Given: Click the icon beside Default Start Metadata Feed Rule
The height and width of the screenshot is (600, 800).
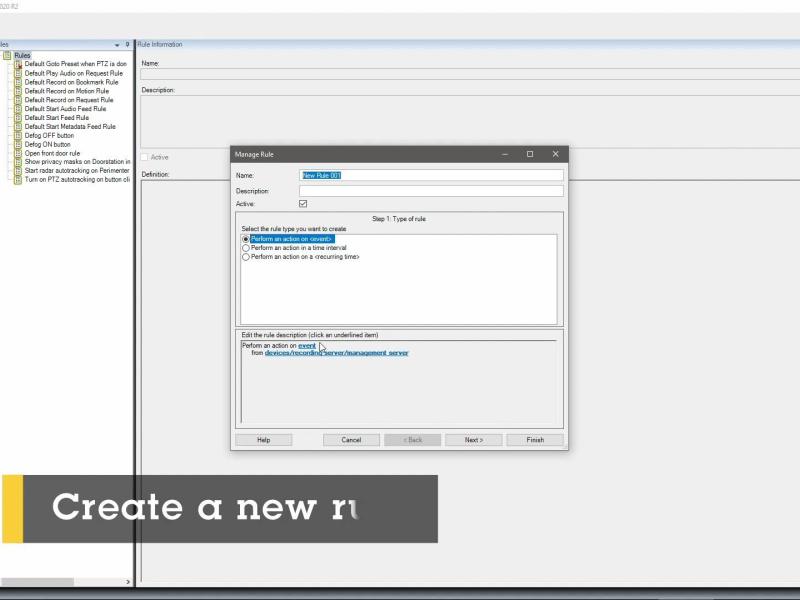Looking at the screenshot, I should 17,126.
